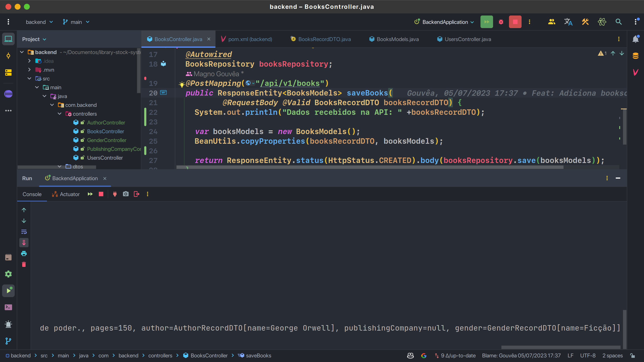Collapse the com.backend package
Screen dimensions: 644x362
52,105
